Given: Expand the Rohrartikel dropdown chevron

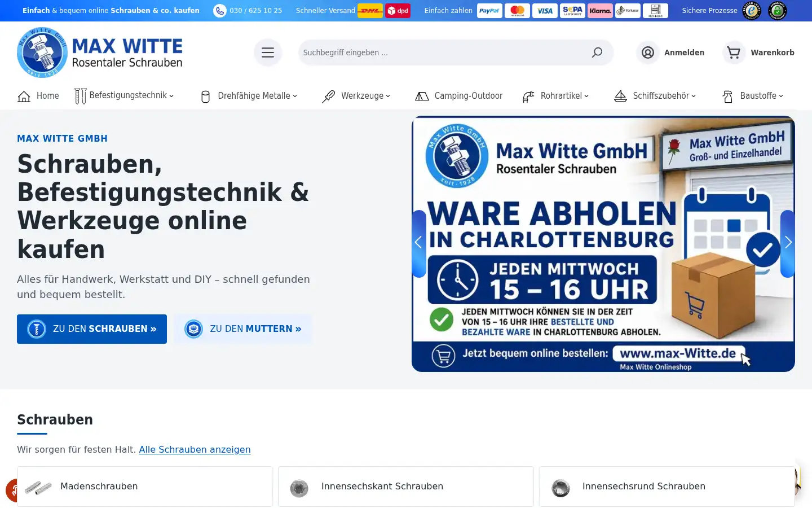Looking at the screenshot, I should [x=586, y=96].
